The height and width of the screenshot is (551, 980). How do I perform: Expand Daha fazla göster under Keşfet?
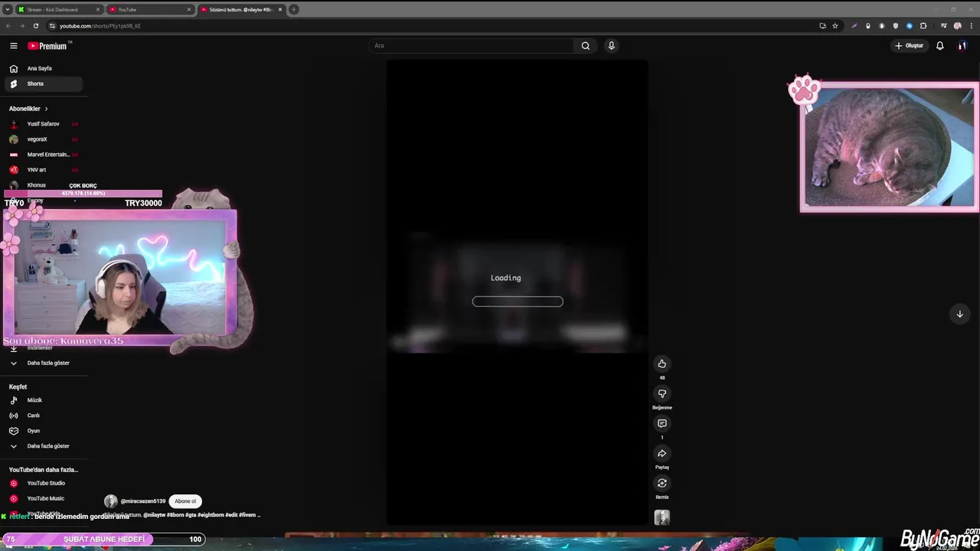pyautogui.click(x=46, y=446)
